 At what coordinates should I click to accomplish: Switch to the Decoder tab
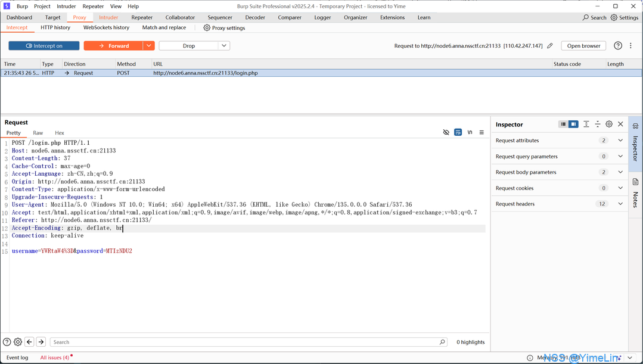tap(255, 18)
